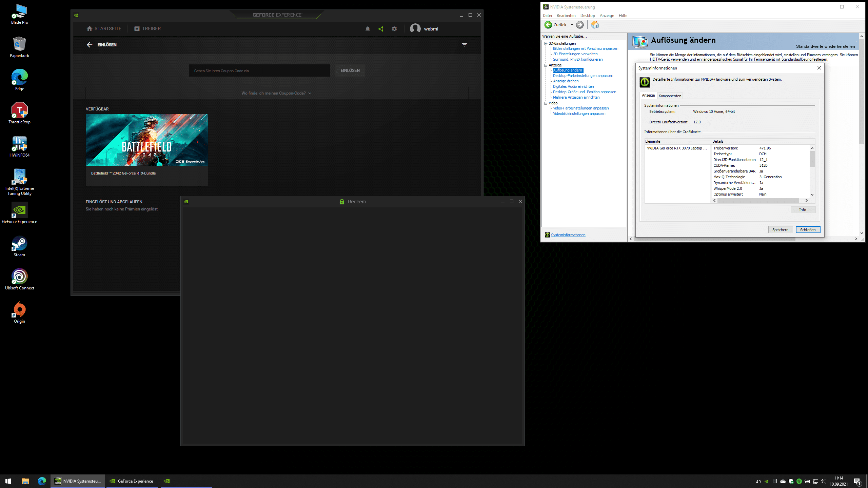Click Standardwerte wiederherstellen
Viewport: 868px width, 488px height.
(825, 46)
